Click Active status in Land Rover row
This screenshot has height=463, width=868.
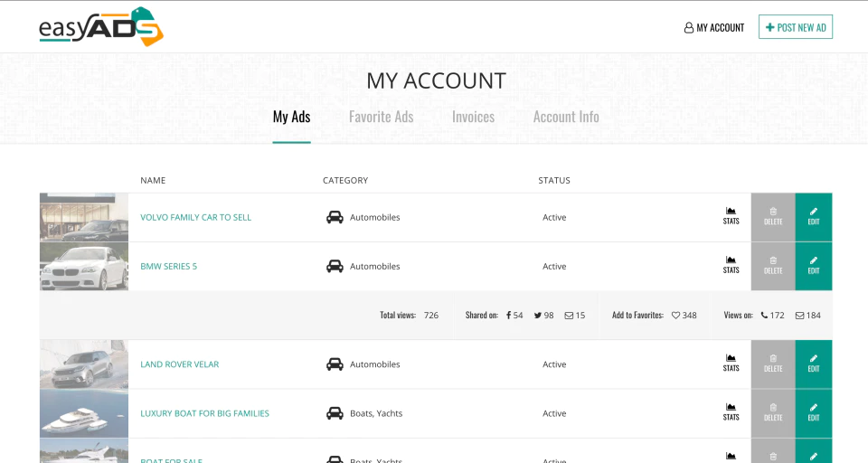click(554, 364)
